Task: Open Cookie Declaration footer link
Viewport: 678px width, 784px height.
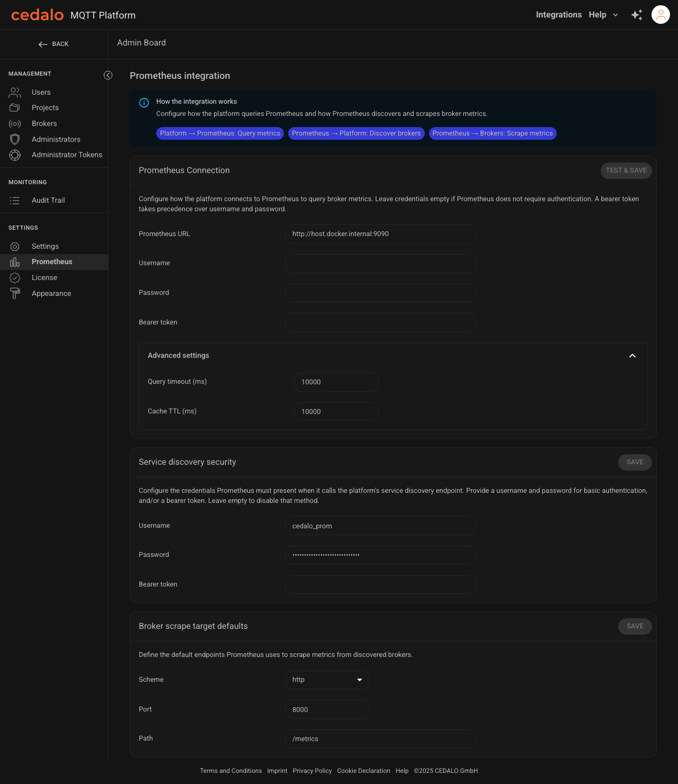Action: coord(363,771)
